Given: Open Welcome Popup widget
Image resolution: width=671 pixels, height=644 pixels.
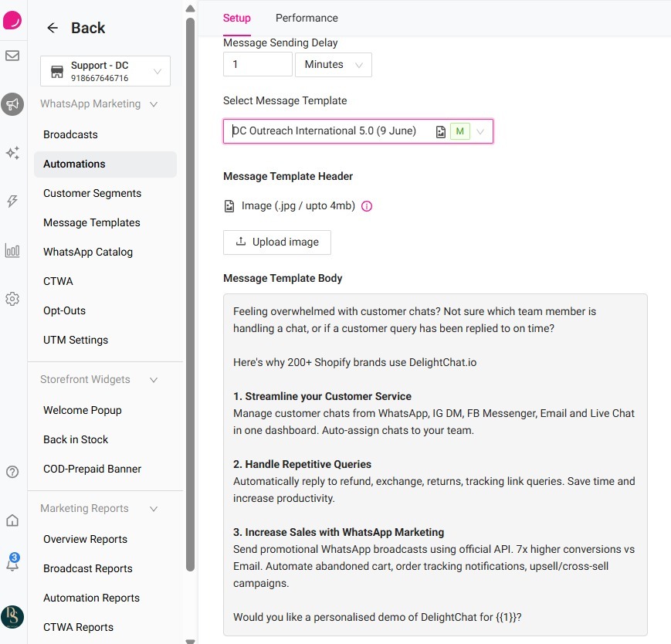Looking at the screenshot, I should click(82, 410).
